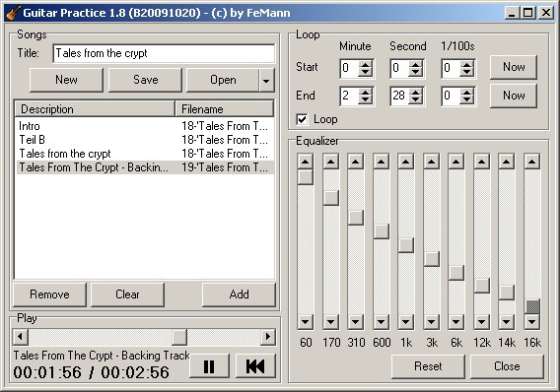560x392 pixels.
Task: Click the skip-to-start rewind button
Action: coord(255,365)
